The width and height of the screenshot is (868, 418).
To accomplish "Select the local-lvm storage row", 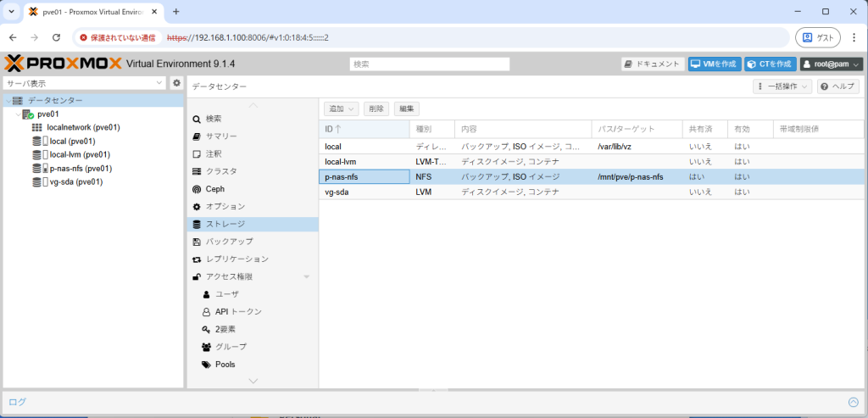I will [591, 162].
